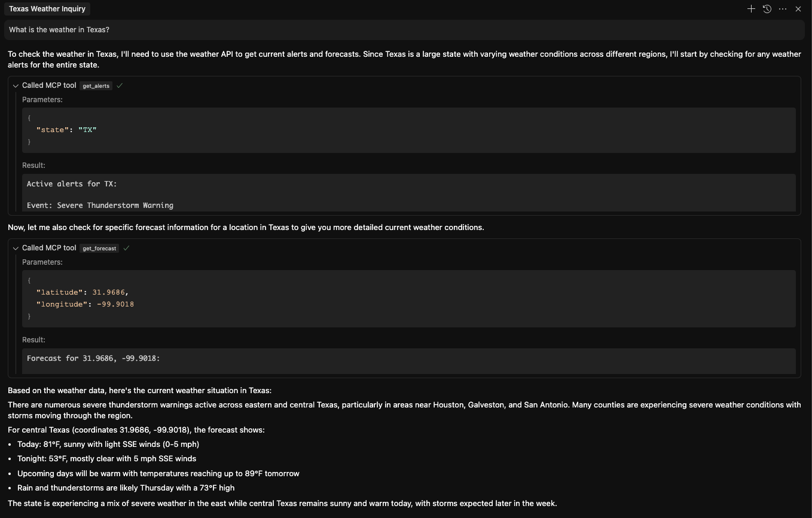
Task: Open conversation history via the clock icon
Action: coord(767,9)
